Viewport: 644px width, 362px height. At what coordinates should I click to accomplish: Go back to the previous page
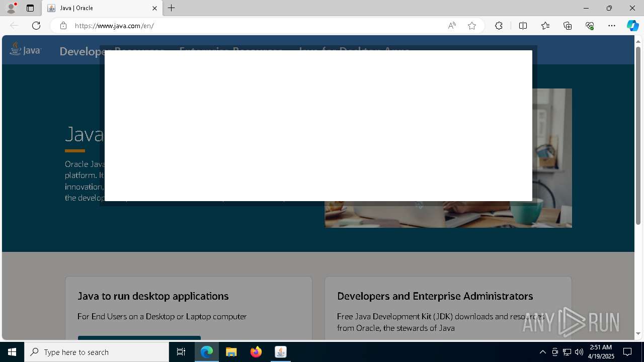pos(14,26)
